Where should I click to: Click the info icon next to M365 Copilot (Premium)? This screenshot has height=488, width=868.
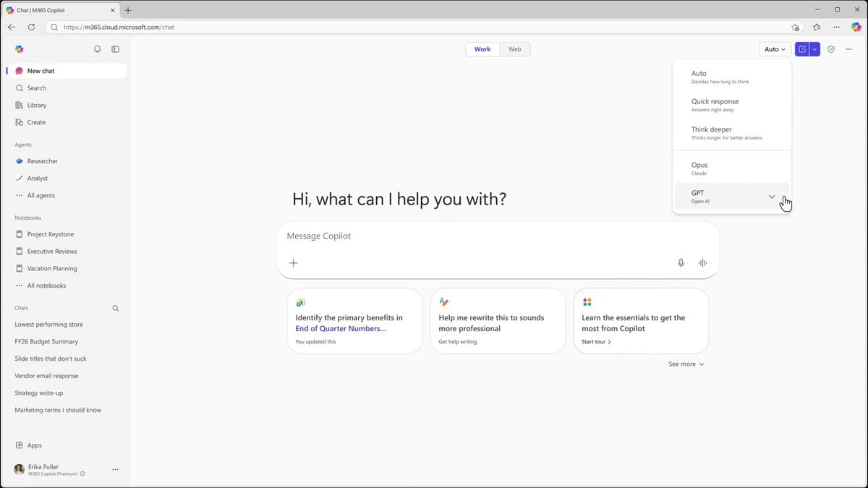tap(82, 474)
